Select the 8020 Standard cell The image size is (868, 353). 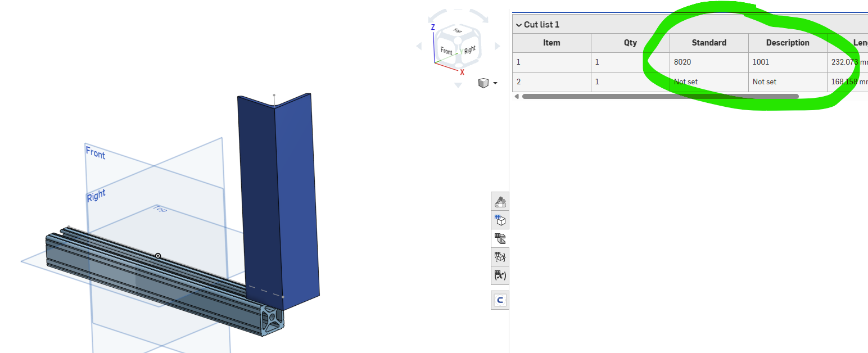click(709, 62)
